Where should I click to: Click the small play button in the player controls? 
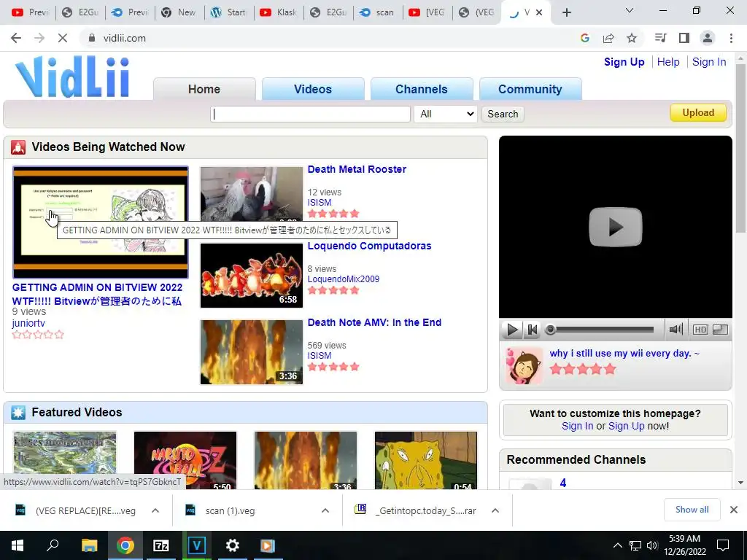point(512,330)
